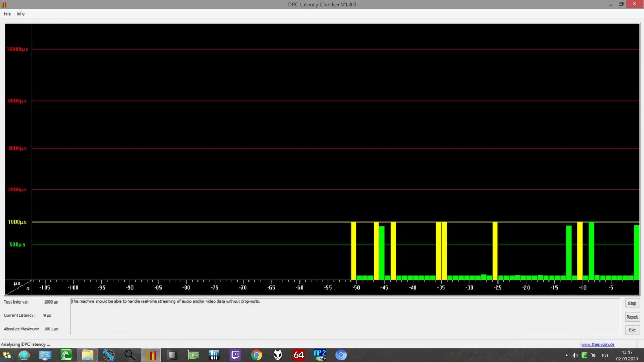
Task: Click the Current Latency value 9 µs
Action: click(47, 315)
